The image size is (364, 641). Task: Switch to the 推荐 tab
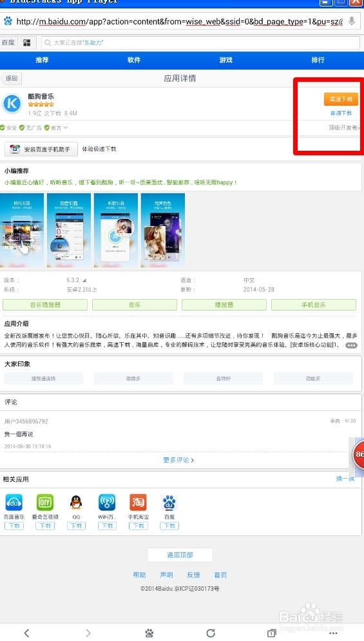point(42,60)
